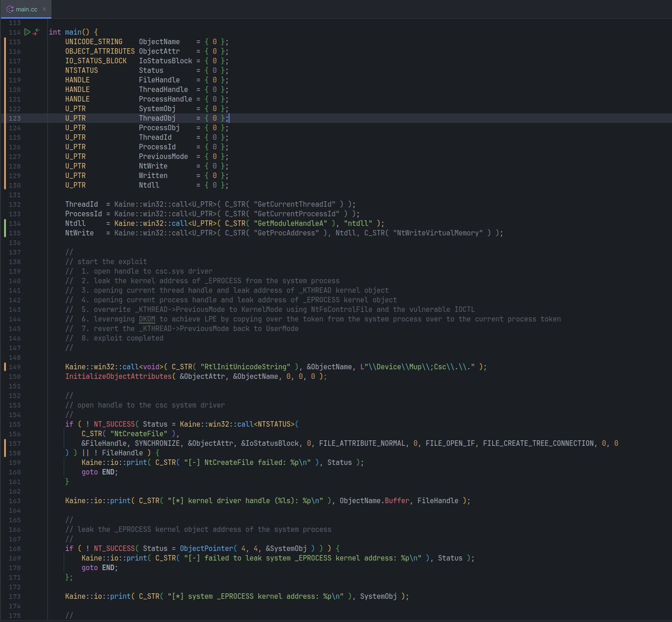
Task: Click the underlined DKOM word in the comment
Action: [147, 319]
